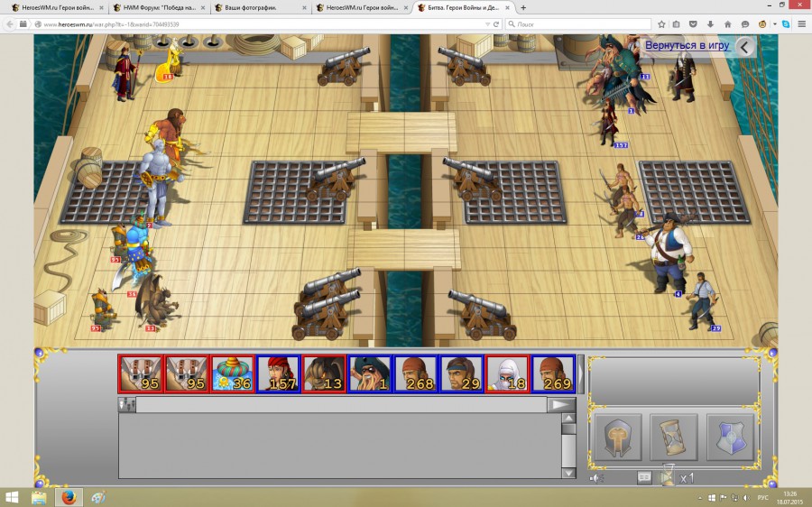Collapse the panel with the left chevron button

tap(744, 47)
